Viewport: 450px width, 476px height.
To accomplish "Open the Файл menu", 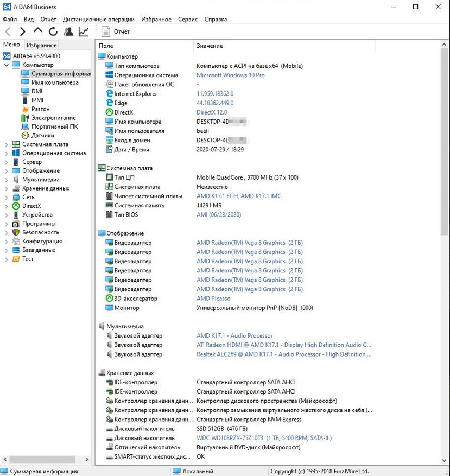I will tap(10, 19).
